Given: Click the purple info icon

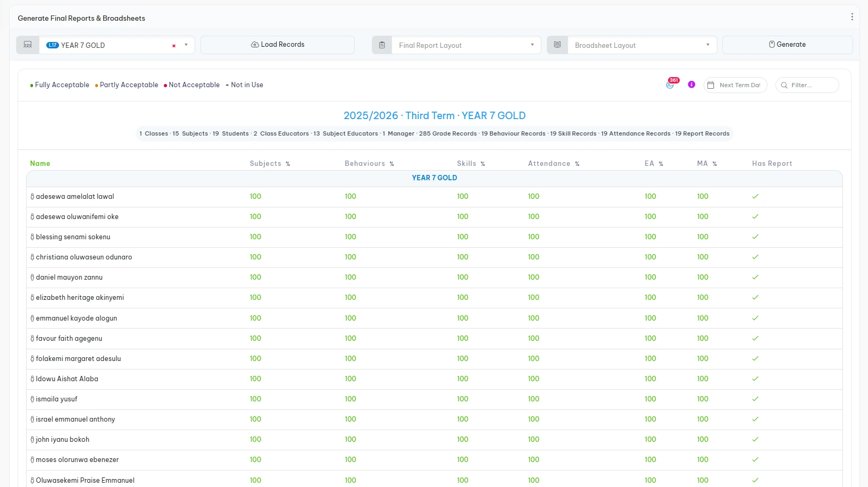Looking at the screenshot, I should (691, 85).
